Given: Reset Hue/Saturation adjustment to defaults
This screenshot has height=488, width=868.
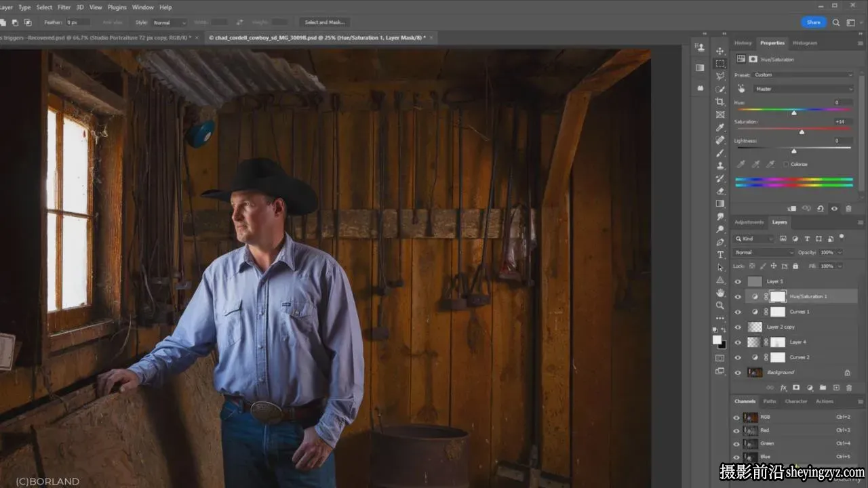Looking at the screenshot, I should click(x=821, y=209).
